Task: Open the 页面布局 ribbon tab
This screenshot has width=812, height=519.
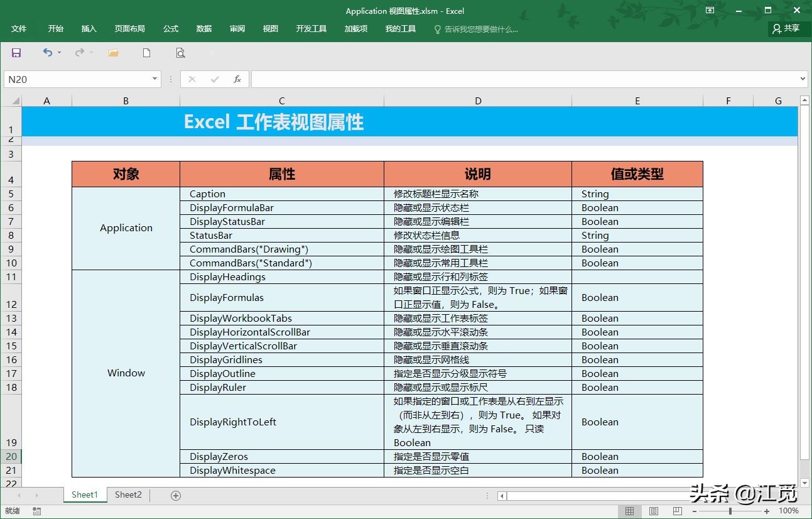Action: click(130, 29)
